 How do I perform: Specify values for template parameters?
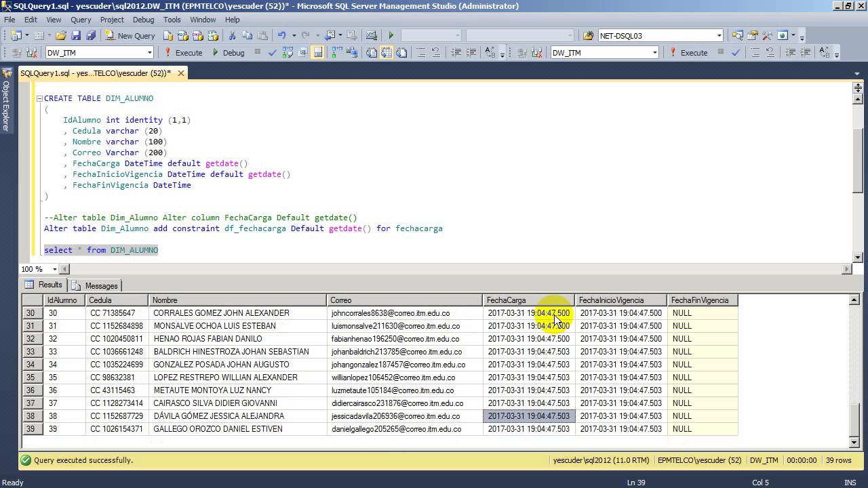[x=491, y=52]
